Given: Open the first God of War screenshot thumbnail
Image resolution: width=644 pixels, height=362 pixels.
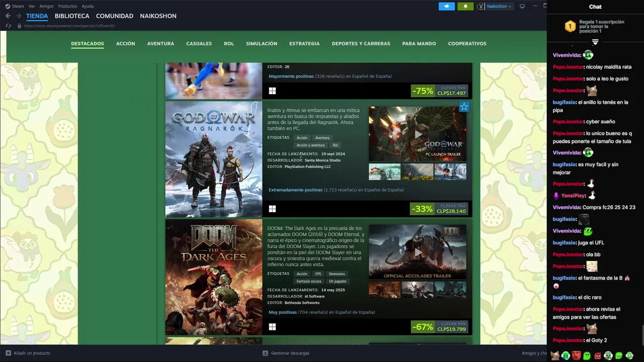Looking at the screenshot, I should pos(384,171).
